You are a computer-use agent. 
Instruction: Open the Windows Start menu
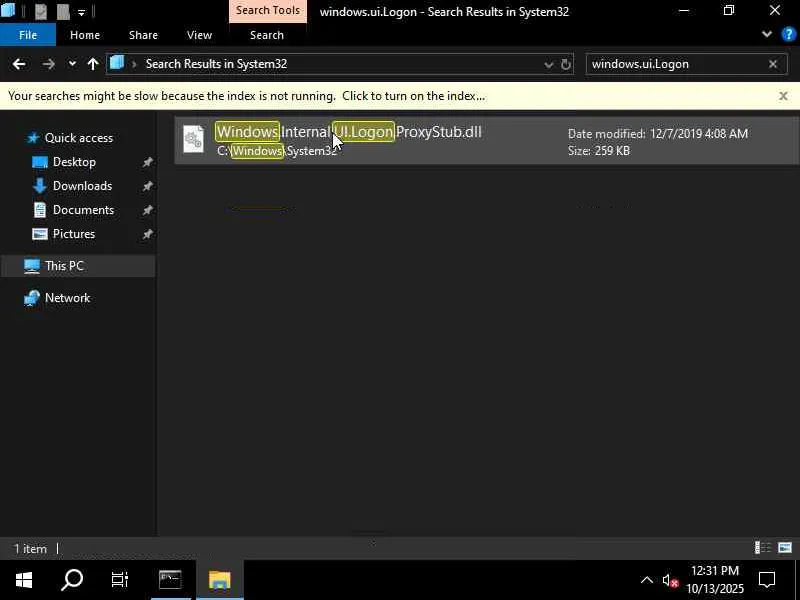(x=23, y=580)
